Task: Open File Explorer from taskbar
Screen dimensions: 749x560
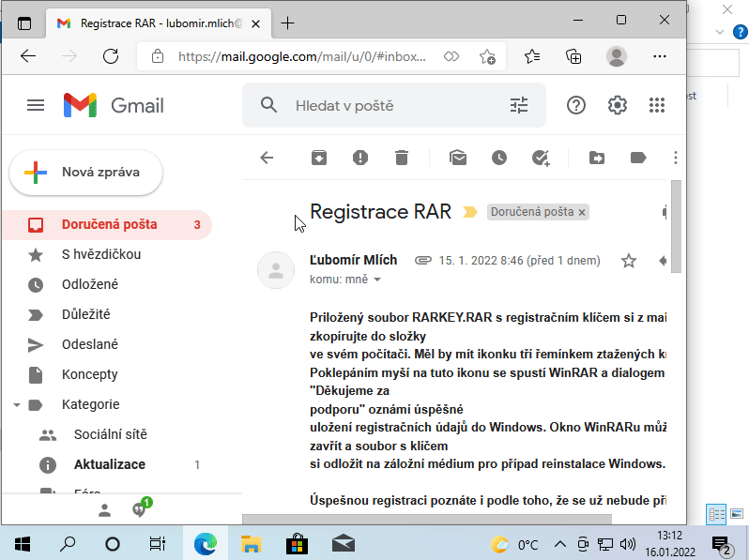Action: pyautogui.click(x=251, y=543)
